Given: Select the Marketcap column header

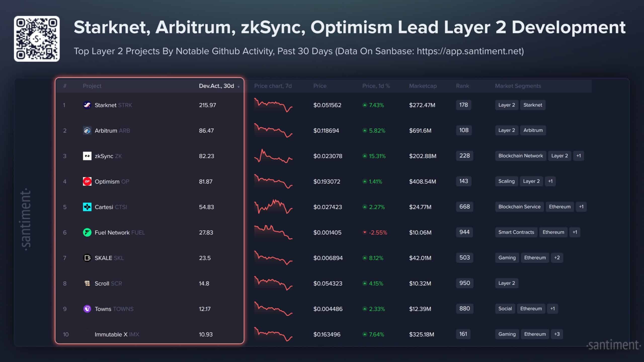Looking at the screenshot, I should 423,86.
